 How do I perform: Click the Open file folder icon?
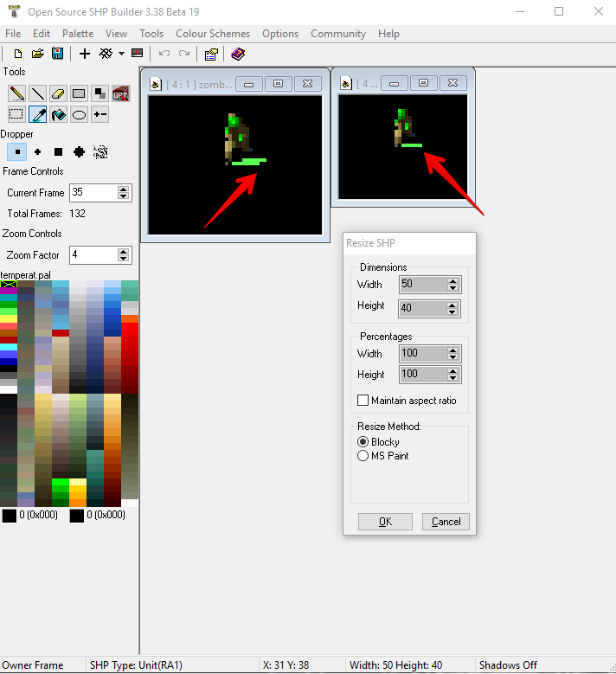point(37,54)
